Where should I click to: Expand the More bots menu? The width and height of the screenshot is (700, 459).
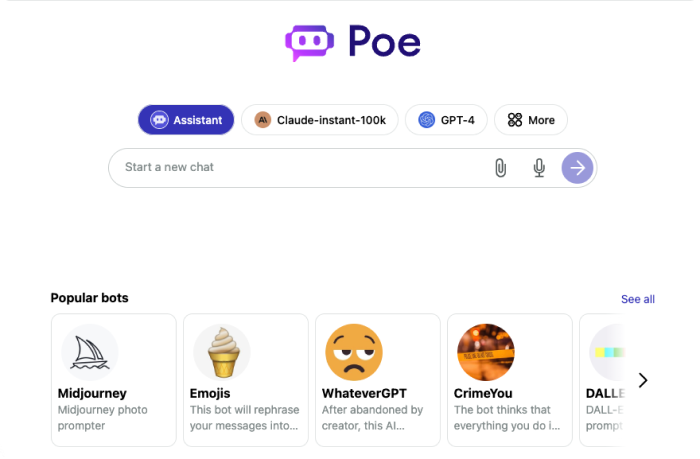531,120
